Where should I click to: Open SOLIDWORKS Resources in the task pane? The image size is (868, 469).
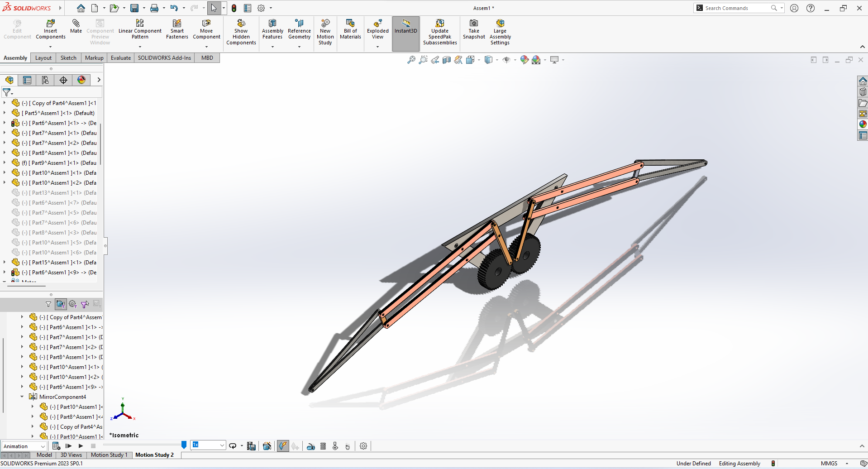[863, 81]
